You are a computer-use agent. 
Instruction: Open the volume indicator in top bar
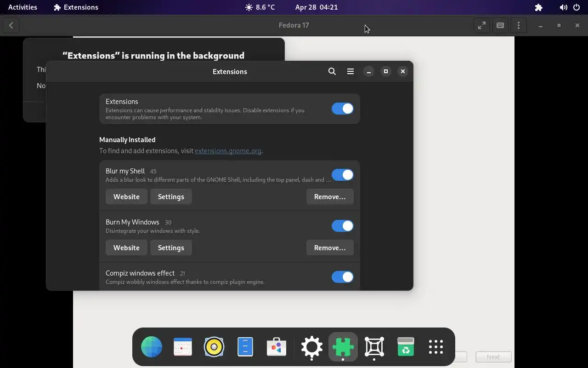click(563, 7)
